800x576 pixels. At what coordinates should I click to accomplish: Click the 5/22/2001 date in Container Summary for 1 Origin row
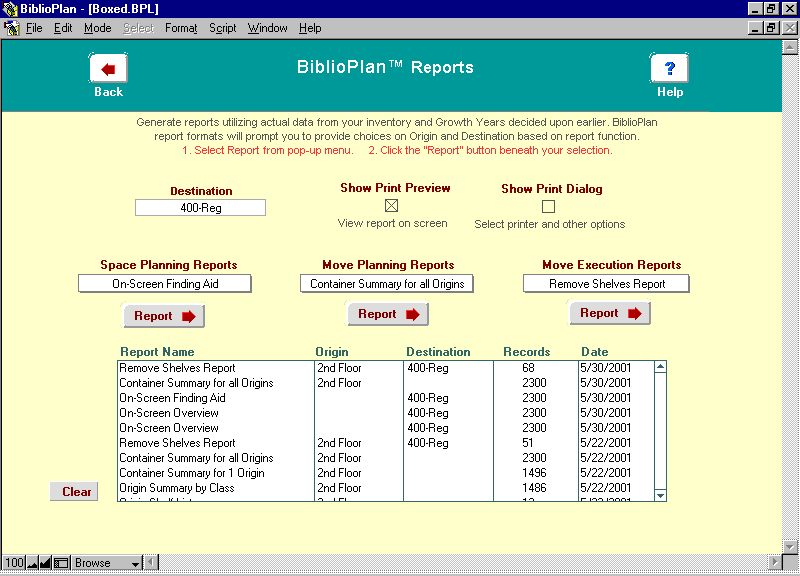pyautogui.click(x=606, y=473)
